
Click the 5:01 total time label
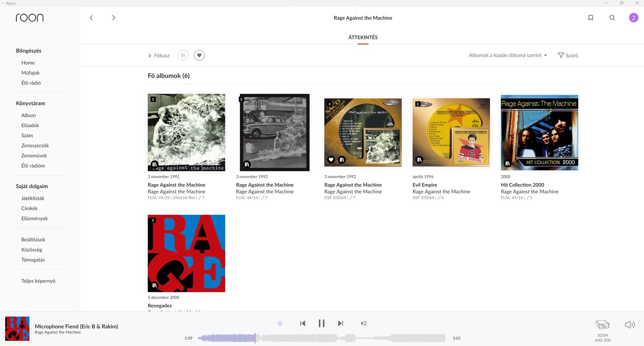(456, 338)
